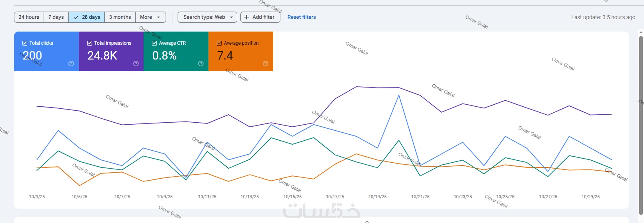Click the Reset filters link

(x=302, y=17)
